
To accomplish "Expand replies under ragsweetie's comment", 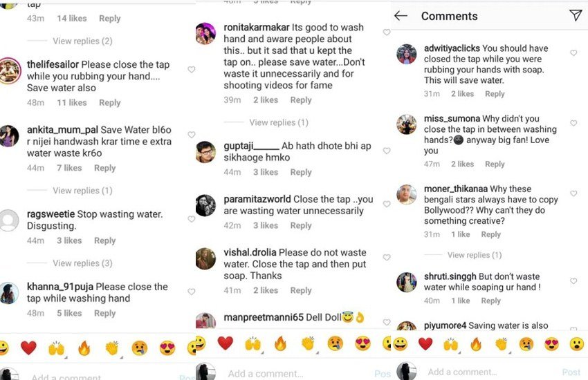I will 82,263.
